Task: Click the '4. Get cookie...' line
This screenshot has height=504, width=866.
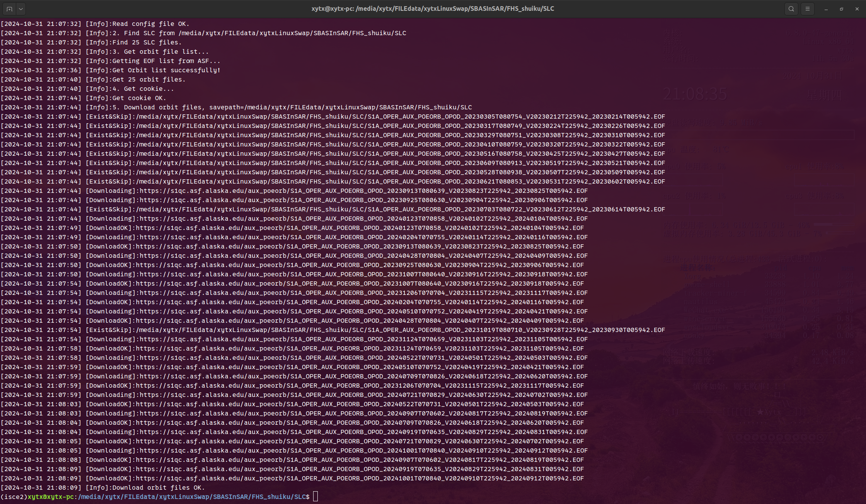Action: tap(87, 89)
